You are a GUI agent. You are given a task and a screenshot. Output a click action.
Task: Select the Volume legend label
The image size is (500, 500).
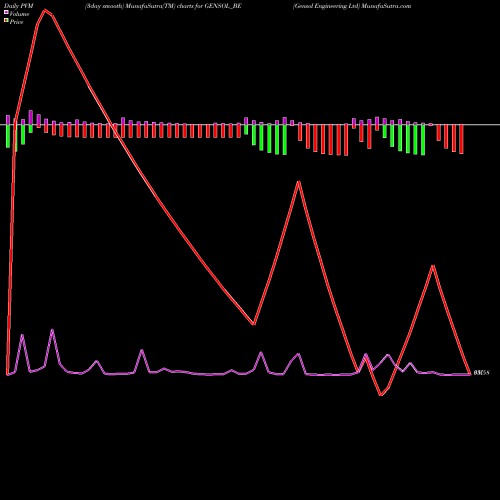point(19,14)
